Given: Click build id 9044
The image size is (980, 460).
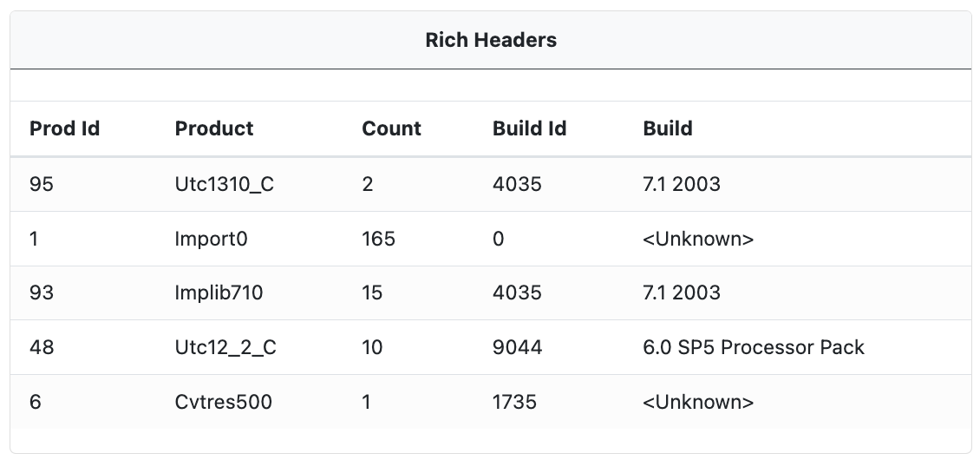Looking at the screenshot, I should coord(518,347).
